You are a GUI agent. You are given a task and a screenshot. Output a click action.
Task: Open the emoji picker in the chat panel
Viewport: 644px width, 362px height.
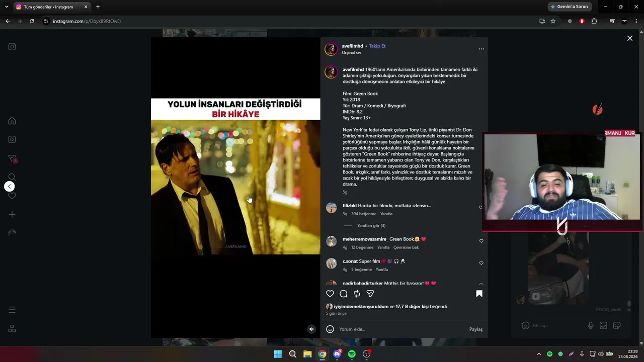(x=525, y=326)
